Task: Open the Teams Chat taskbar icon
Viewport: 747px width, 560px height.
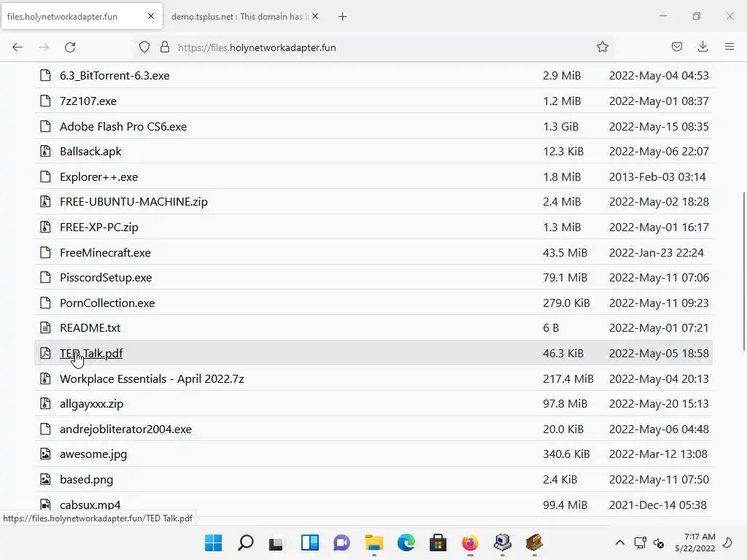Action: (341, 542)
